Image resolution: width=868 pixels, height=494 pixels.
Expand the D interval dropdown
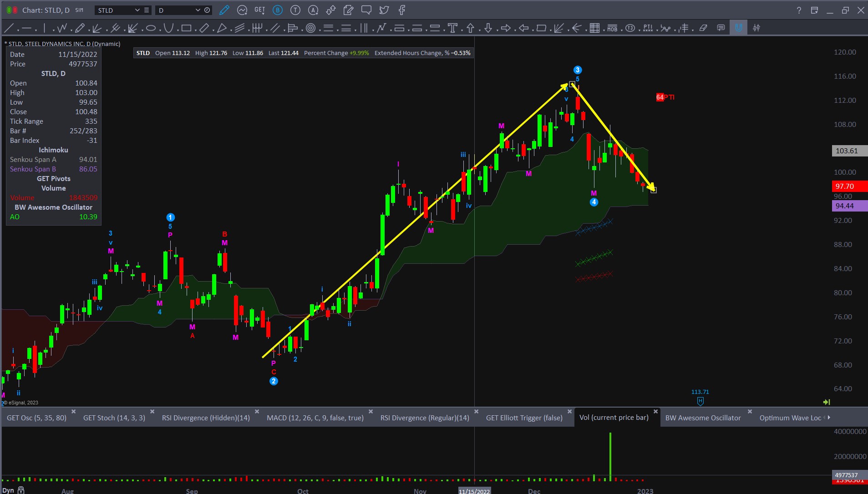pos(198,10)
